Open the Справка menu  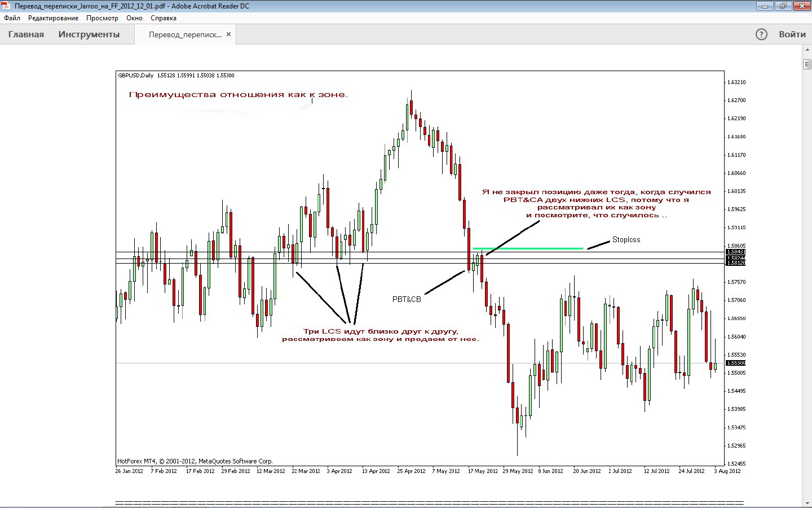click(164, 18)
